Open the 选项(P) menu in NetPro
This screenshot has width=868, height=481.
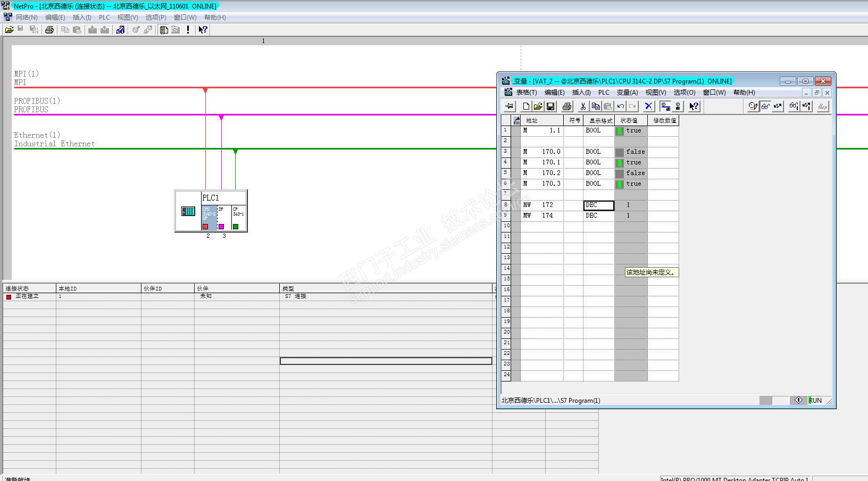click(x=156, y=18)
